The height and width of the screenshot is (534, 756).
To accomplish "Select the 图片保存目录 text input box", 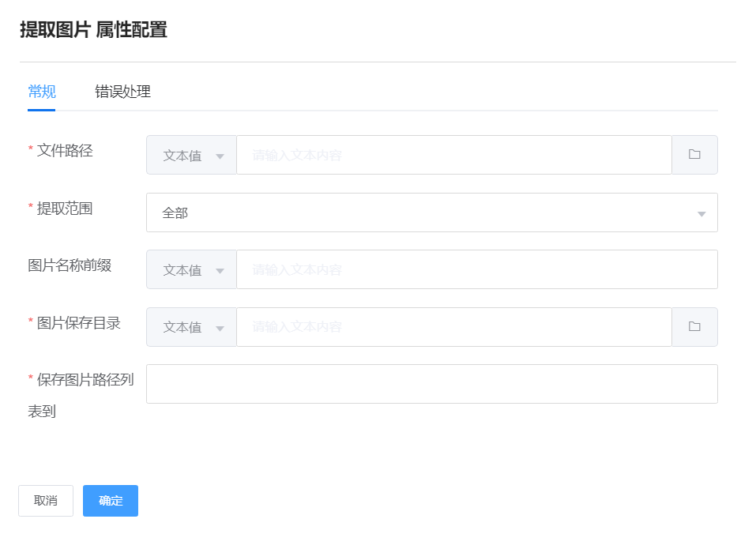I will tap(453, 327).
